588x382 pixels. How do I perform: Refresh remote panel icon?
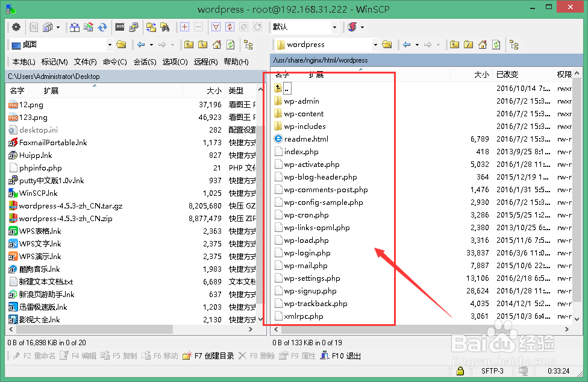(x=496, y=45)
